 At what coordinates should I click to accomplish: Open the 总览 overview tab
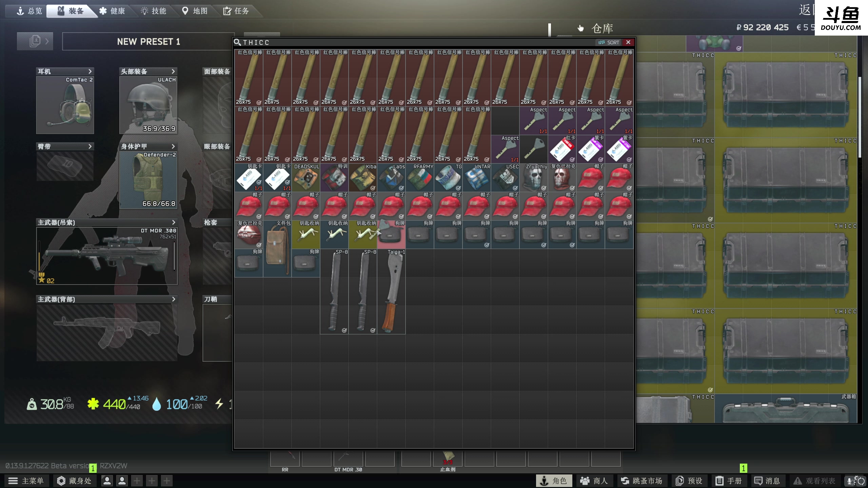pos(29,11)
